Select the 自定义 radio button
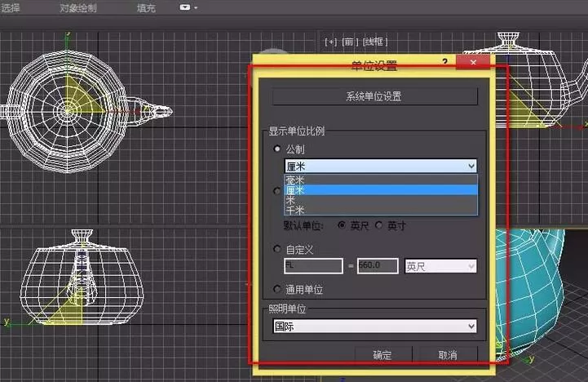The height and width of the screenshot is (382, 588). click(x=277, y=249)
